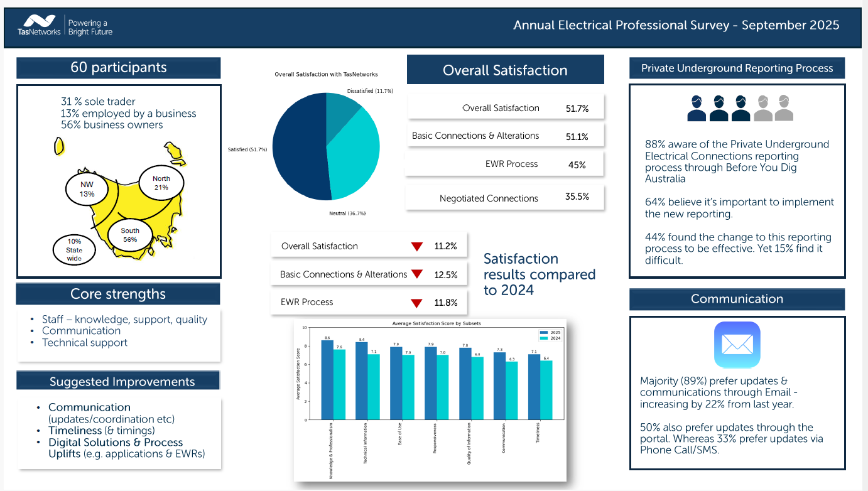Click the leftmost dark-blue person icon

point(697,108)
